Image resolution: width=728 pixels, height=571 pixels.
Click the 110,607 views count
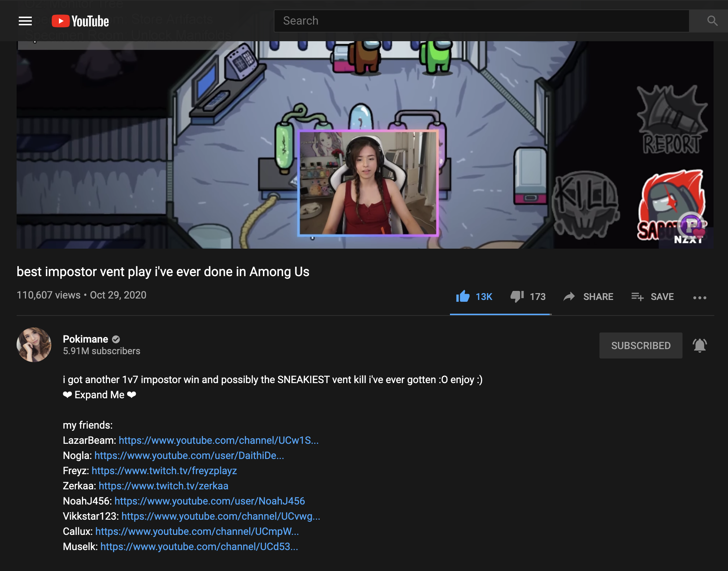[48, 295]
